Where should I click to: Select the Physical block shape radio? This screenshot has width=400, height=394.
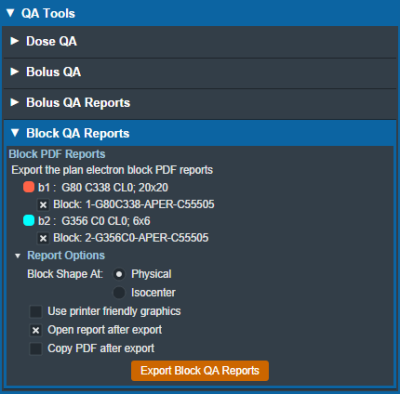pos(119,274)
